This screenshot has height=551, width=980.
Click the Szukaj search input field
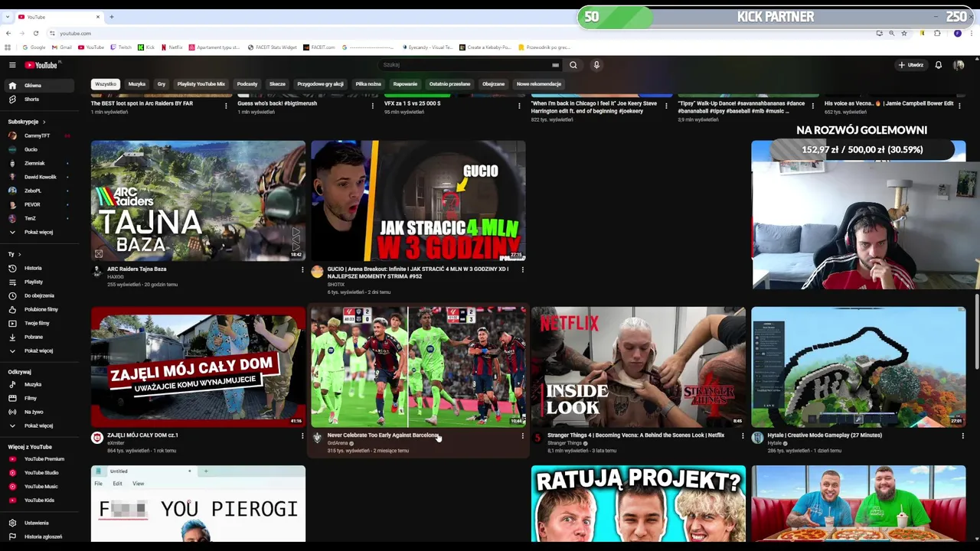pos(465,65)
